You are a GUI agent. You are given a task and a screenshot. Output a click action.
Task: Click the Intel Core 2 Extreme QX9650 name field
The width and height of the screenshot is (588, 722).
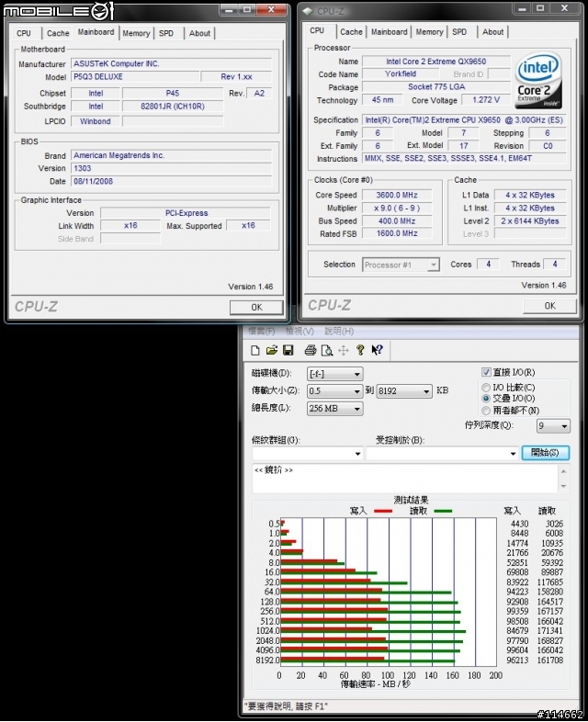click(x=436, y=62)
